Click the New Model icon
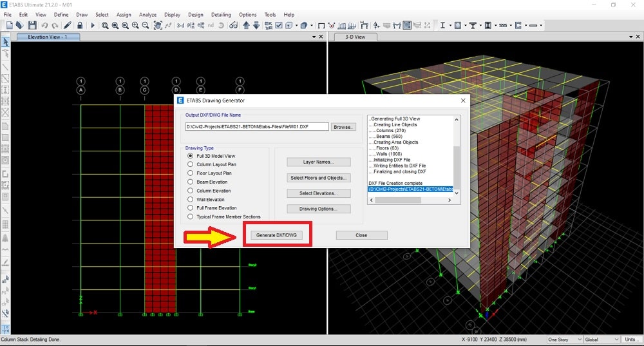Image resolution: width=644 pixels, height=346 pixels. tap(8, 26)
